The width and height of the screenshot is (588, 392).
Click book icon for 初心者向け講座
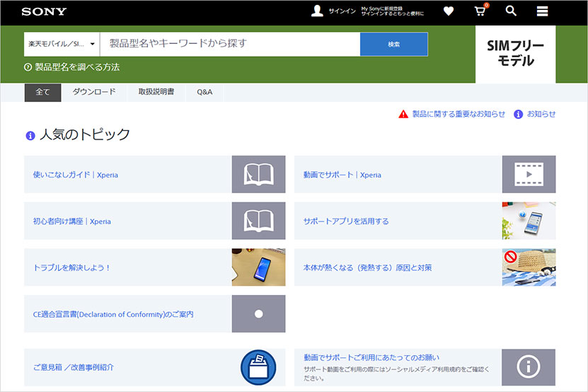click(258, 221)
